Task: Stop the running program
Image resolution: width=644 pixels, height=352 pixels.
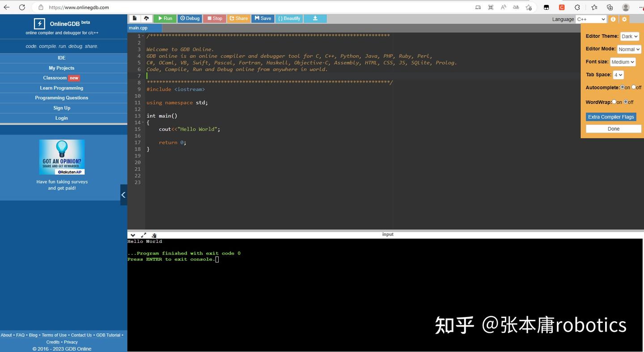Action: coord(215,18)
